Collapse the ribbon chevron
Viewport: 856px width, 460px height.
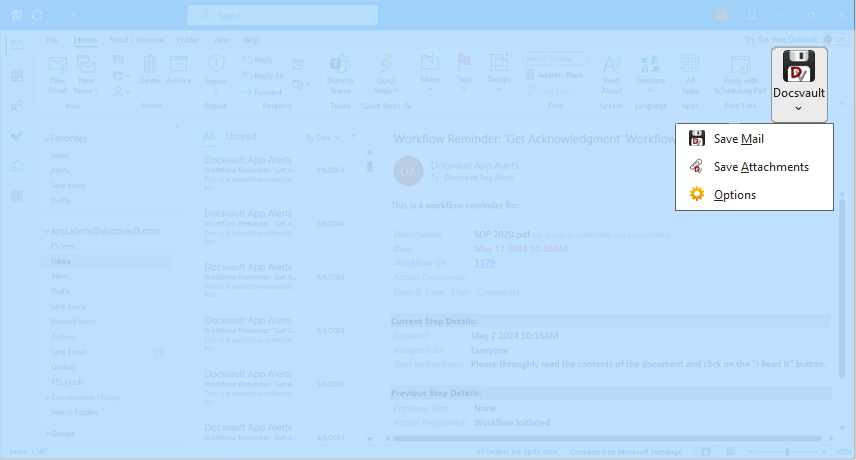pyautogui.click(x=842, y=103)
